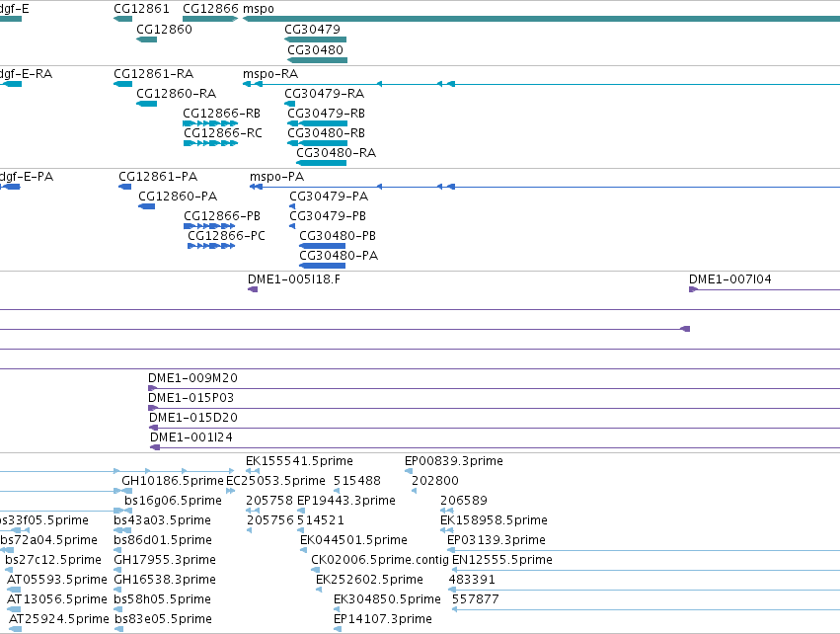The image size is (840, 634).
Task: Click the CG12866-PC protein label
Action: (226, 236)
